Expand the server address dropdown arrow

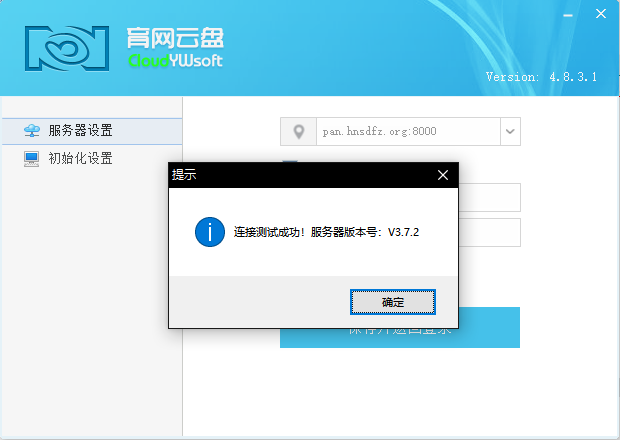(x=510, y=131)
